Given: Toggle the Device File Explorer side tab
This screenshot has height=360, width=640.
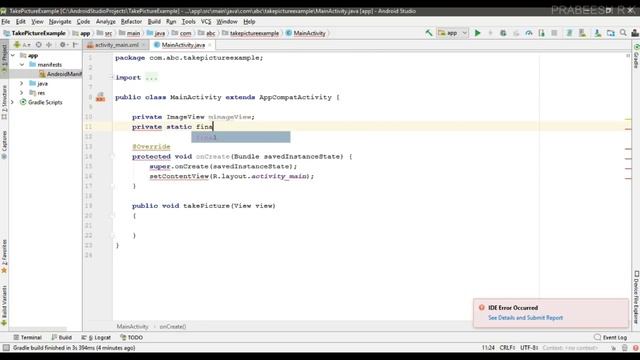Looking at the screenshot, I should (636, 298).
